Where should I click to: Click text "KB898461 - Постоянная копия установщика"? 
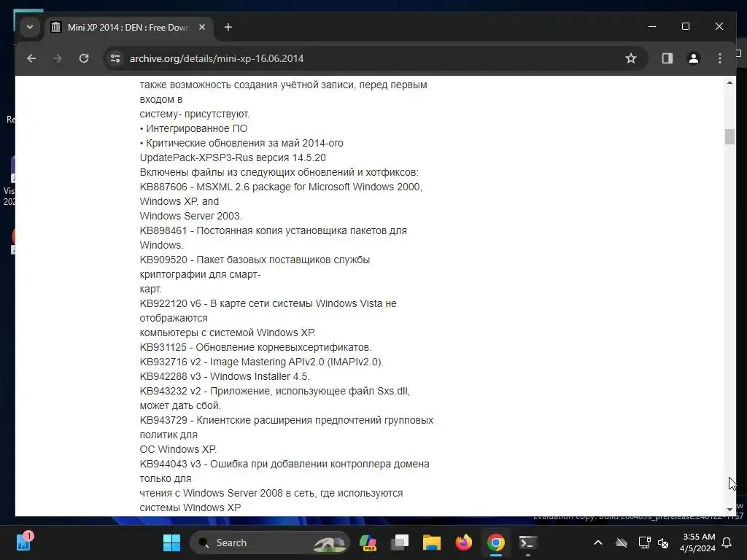(x=244, y=230)
